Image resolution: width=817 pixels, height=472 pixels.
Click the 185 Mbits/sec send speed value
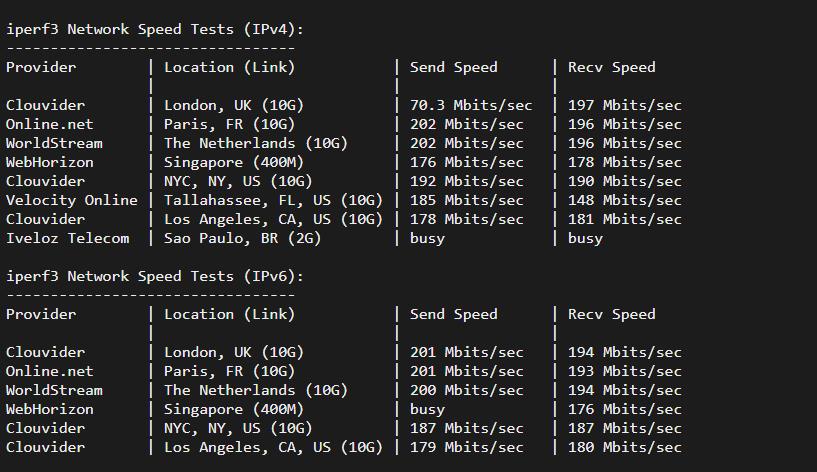tap(467, 200)
